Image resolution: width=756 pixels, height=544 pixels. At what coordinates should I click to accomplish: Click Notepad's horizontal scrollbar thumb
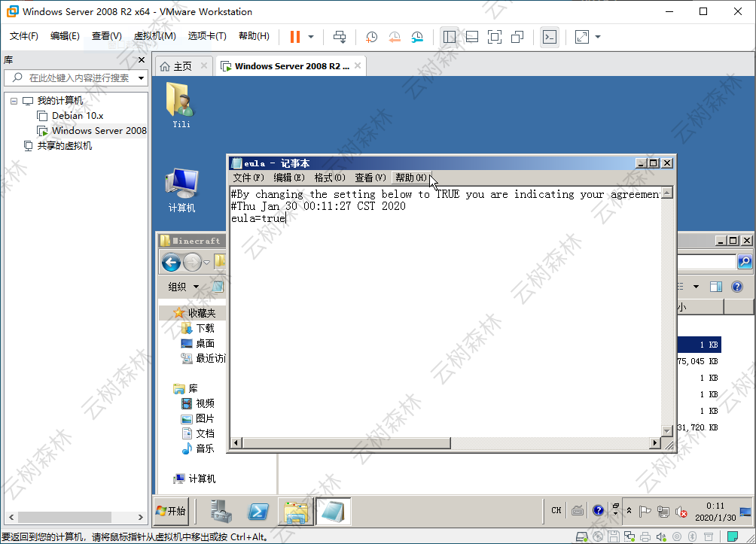coord(346,443)
